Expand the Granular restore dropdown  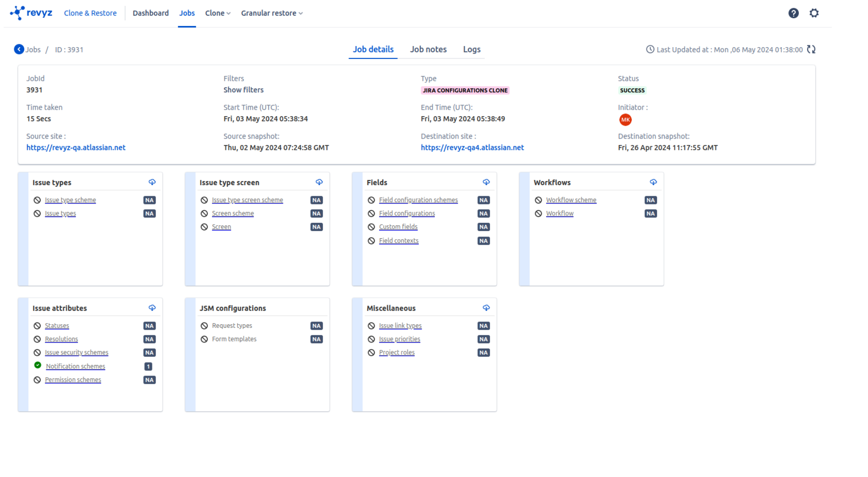(x=271, y=13)
